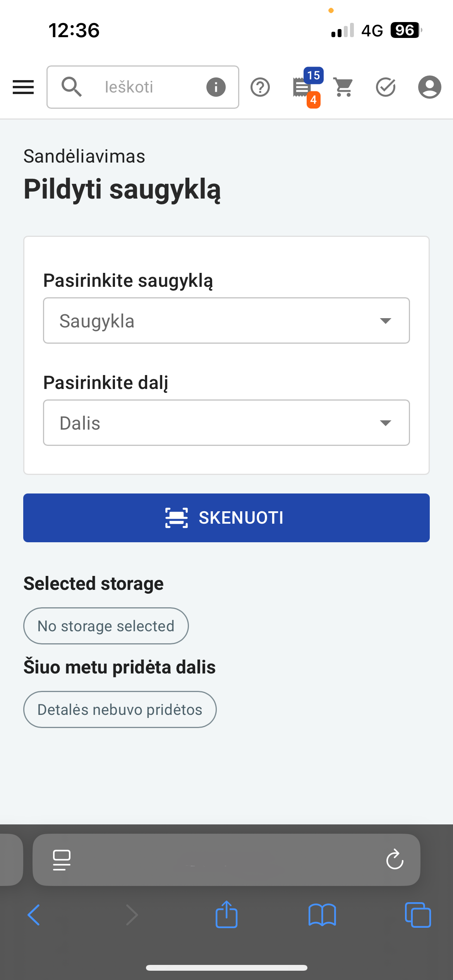Click the Detalės nebuvo pridėtos chip

coord(120,709)
